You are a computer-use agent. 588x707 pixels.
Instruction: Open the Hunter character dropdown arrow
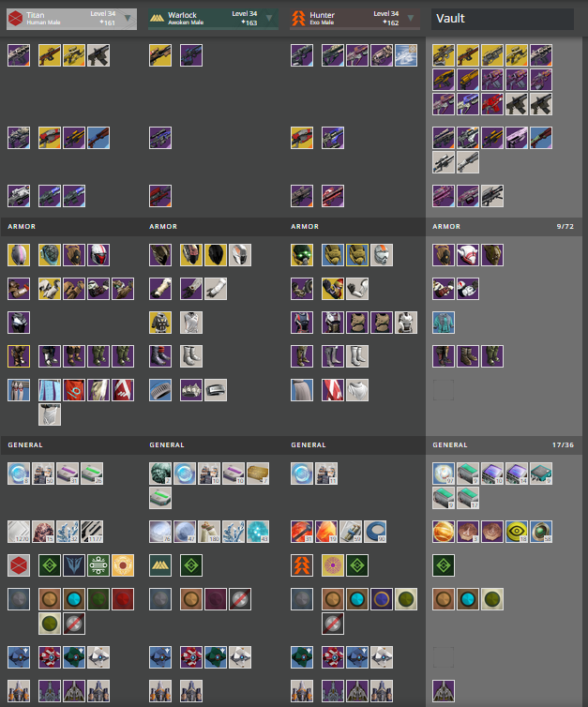(411, 18)
